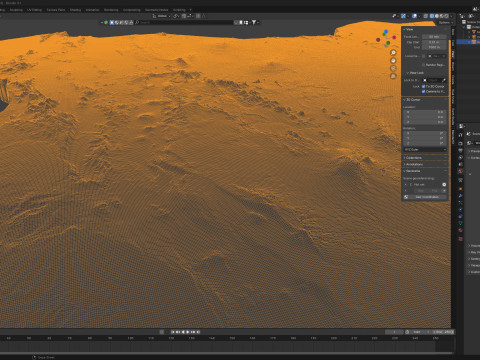The width and height of the screenshot is (480, 360).
Task: Open the viewport shading options dropdown arrow
Action: pyautogui.click(x=451, y=16)
